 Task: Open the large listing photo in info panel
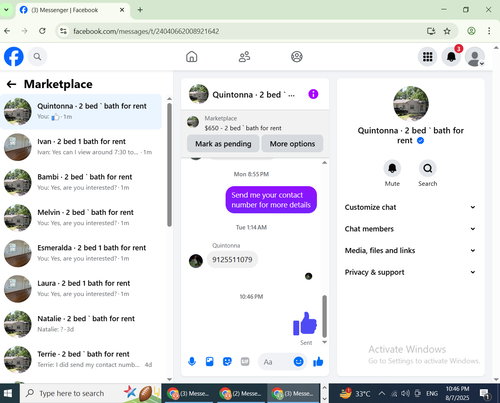pos(411,104)
